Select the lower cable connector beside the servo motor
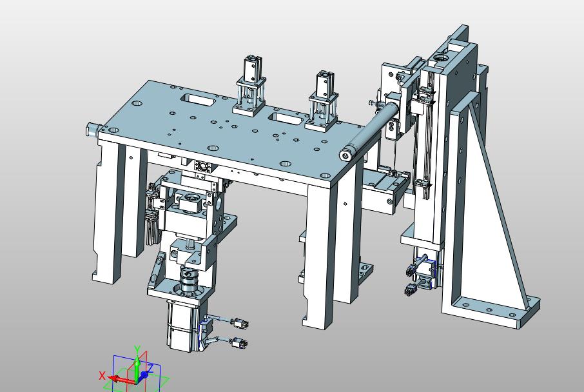 (x=240, y=343)
